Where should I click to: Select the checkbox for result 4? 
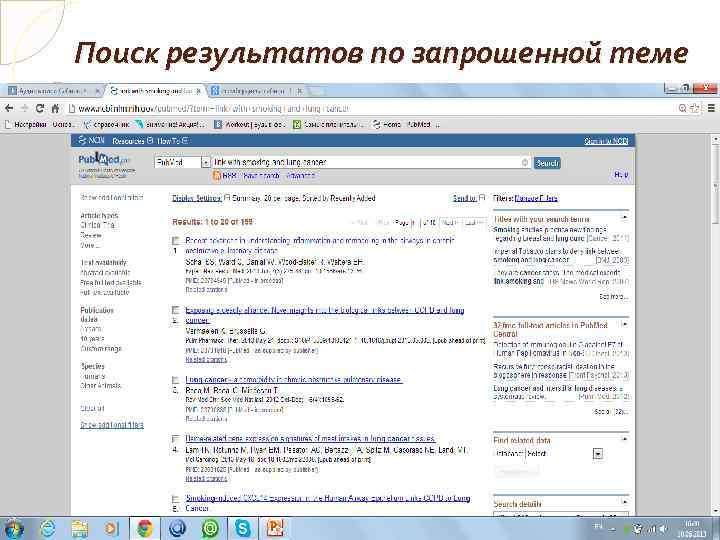[x=175, y=439]
